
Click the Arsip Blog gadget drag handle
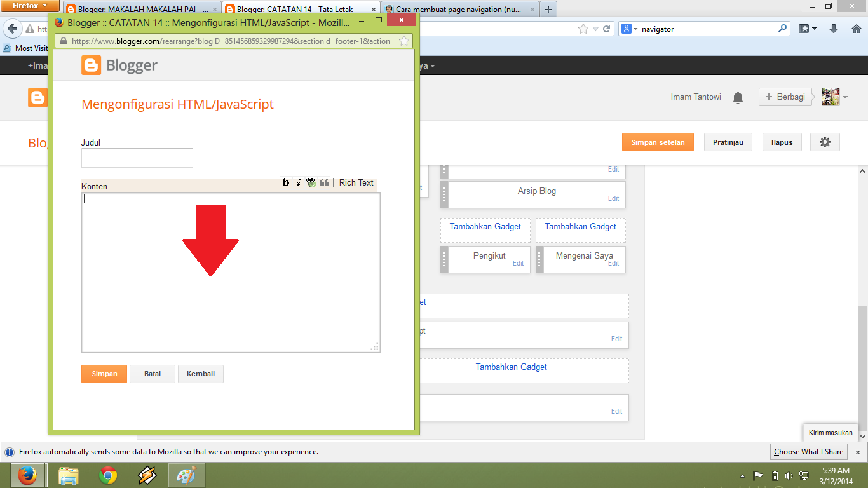tap(444, 194)
